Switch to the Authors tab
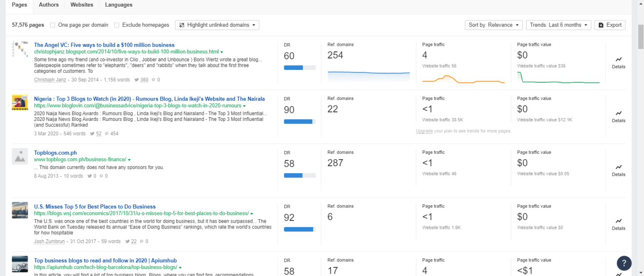This screenshot has height=276, width=644. click(x=49, y=5)
